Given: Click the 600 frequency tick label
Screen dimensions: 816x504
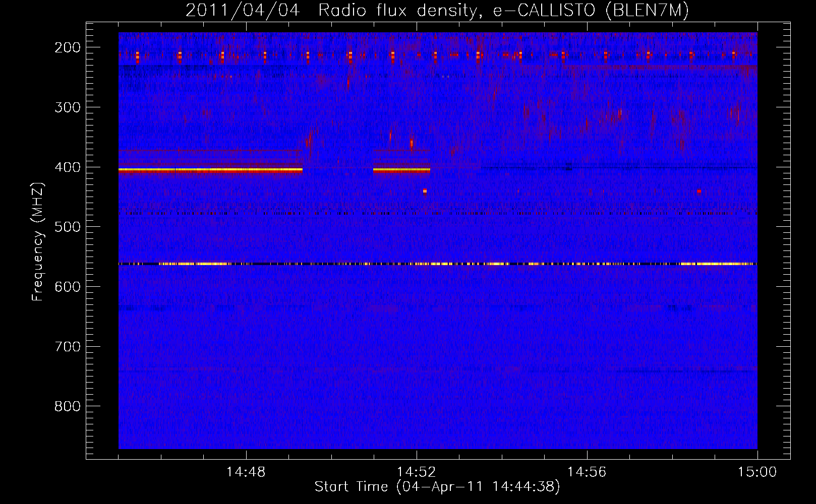Looking at the screenshot, I should [x=68, y=287].
